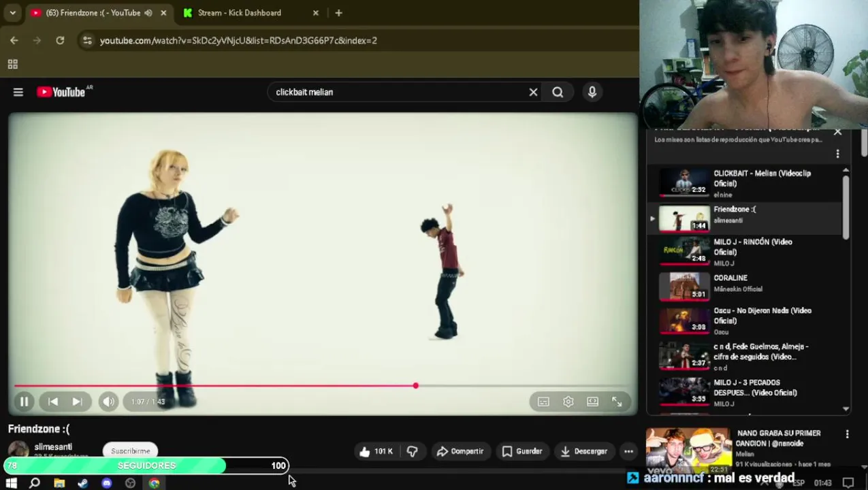Run search with magnifier button
868x490 pixels.
click(558, 92)
